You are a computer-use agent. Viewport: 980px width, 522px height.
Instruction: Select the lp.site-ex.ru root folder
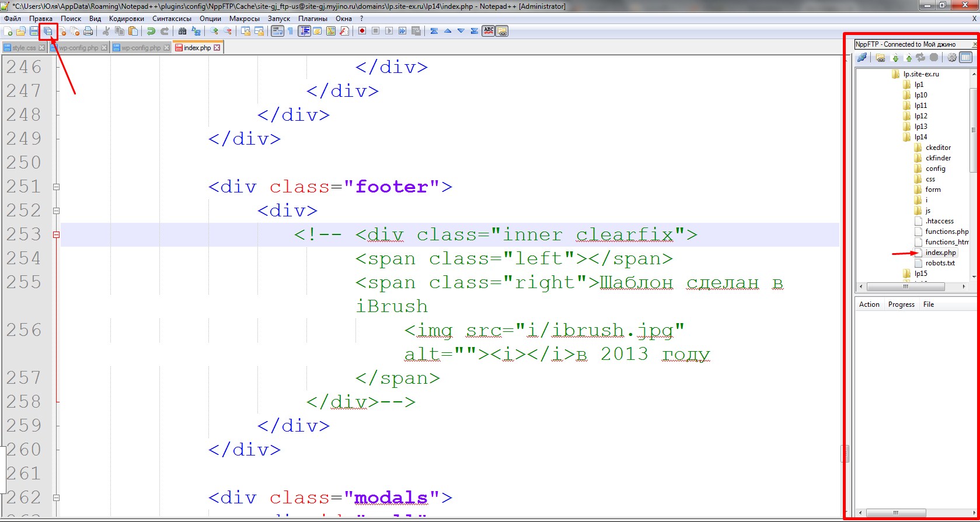tap(921, 74)
